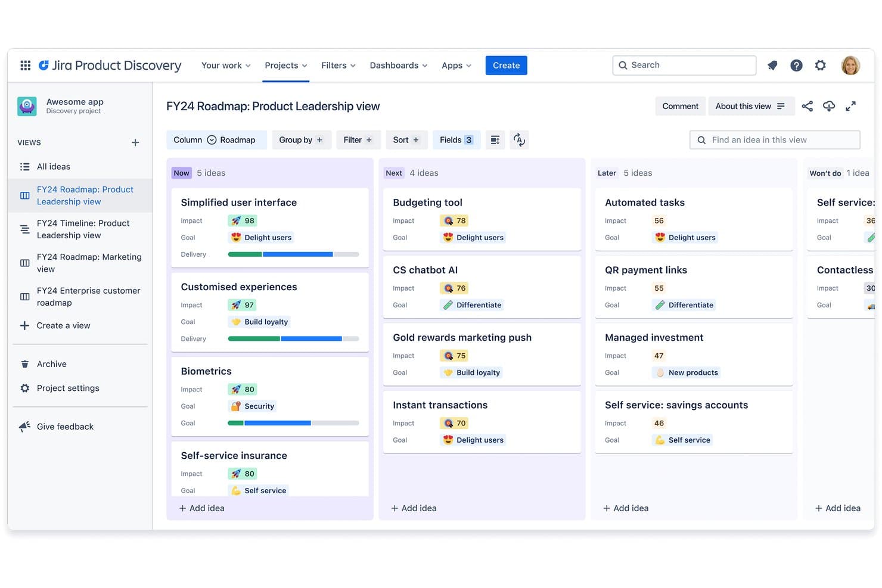Click the Customised experiences delivery progress bar
Viewport: 882px width, 588px height.
[293, 339]
